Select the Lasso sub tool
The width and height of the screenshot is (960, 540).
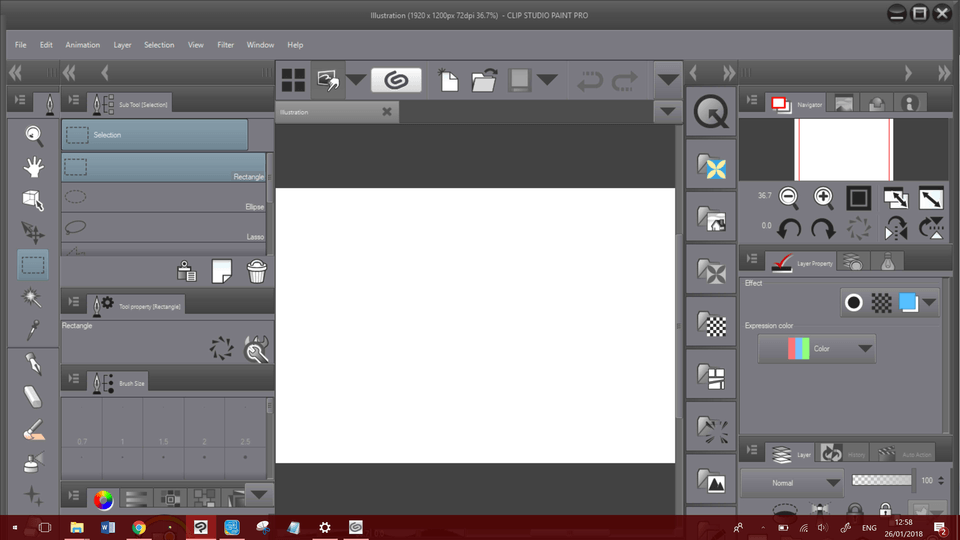(x=163, y=228)
